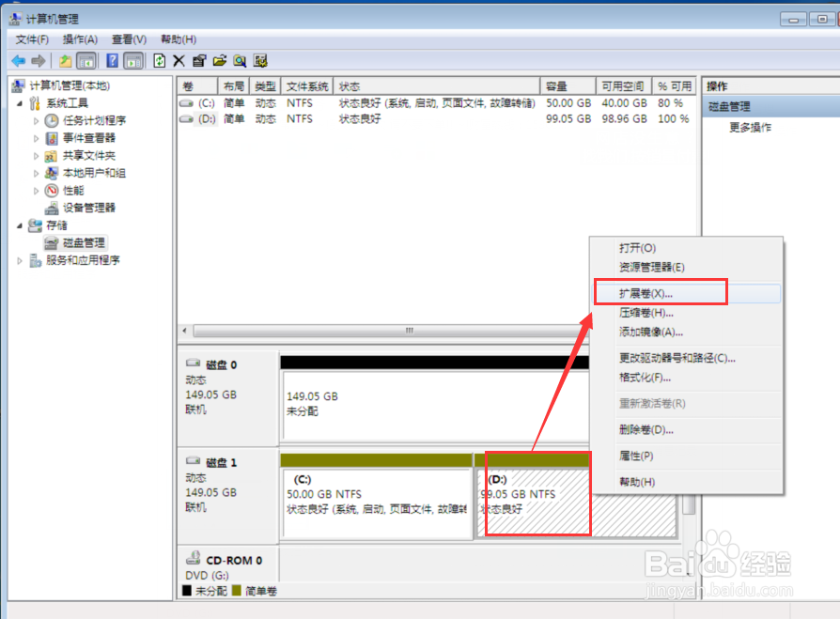Screen dimensions: 840x619
Task: Click the magnifier Explore toolbar icon
Action: pyautogui.click(x=240, y=61)
